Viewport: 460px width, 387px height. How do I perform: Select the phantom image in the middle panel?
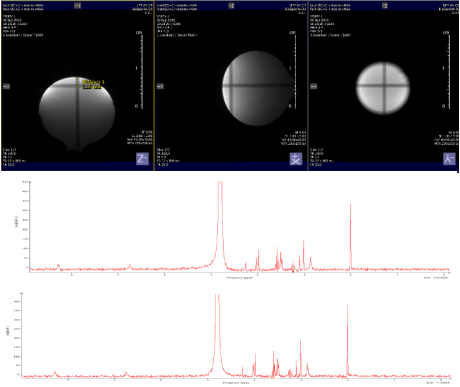click(258, 88)
